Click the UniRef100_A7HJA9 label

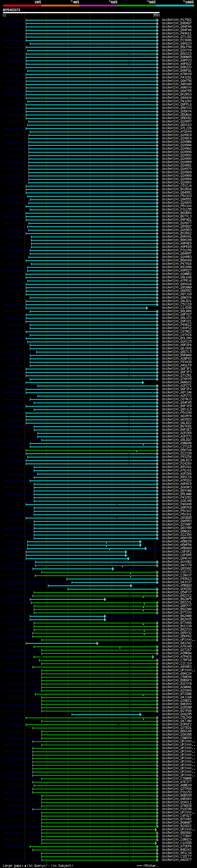[176, 647]
